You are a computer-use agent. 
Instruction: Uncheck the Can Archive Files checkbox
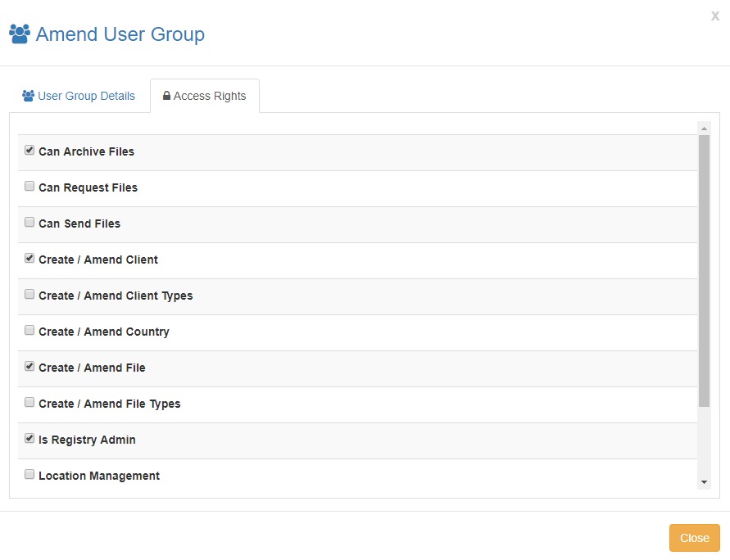29,151
